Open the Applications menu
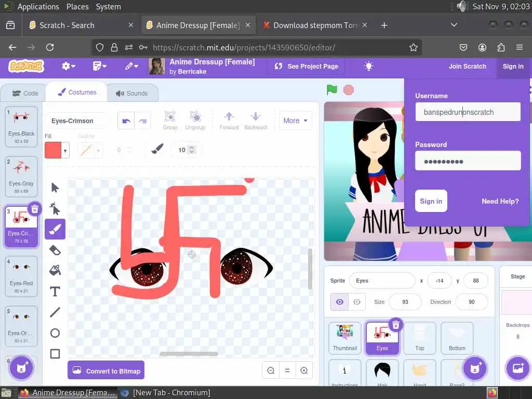The width and height of the screenshot is (532, 399). click(x=38, y=6)
